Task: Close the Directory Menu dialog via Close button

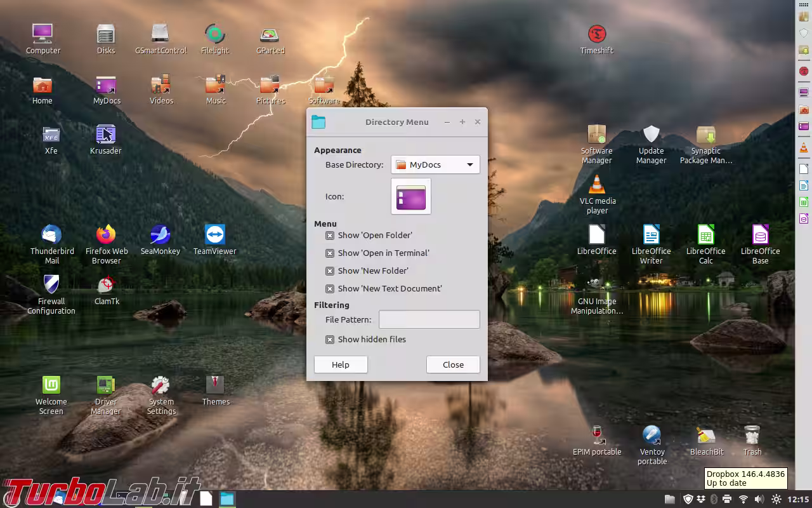Action: pos(453,364)
